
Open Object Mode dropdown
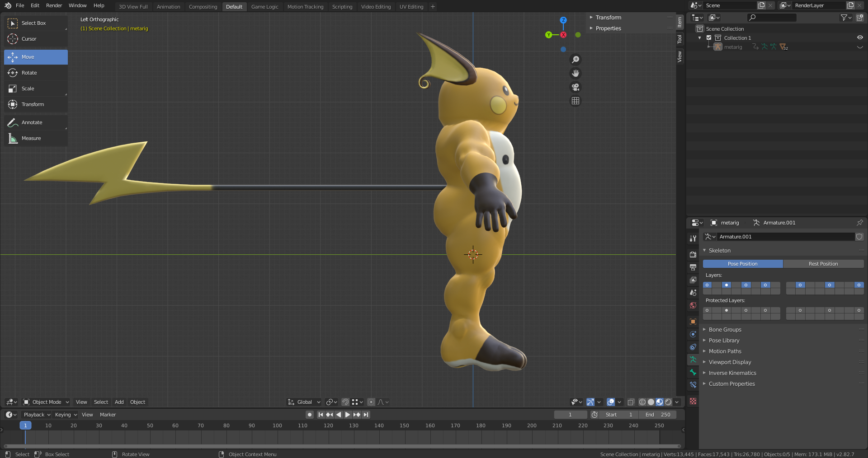(46, 402)
